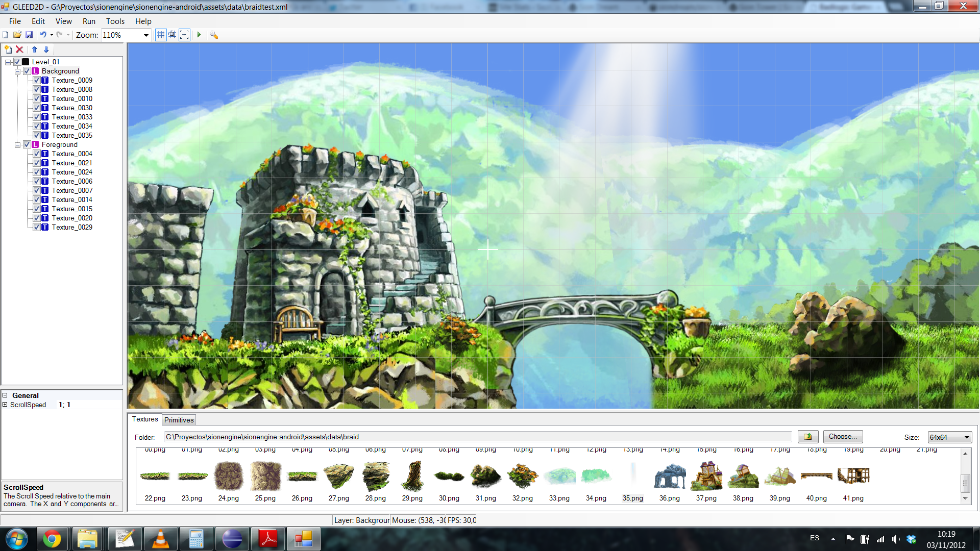980x551 pixels.
Task: Open settings with the wrench icon
Action: click(214, 35)
